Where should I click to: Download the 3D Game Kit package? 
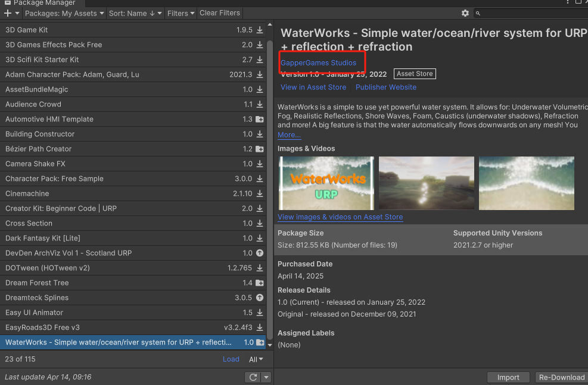click(x=260, y=30)
